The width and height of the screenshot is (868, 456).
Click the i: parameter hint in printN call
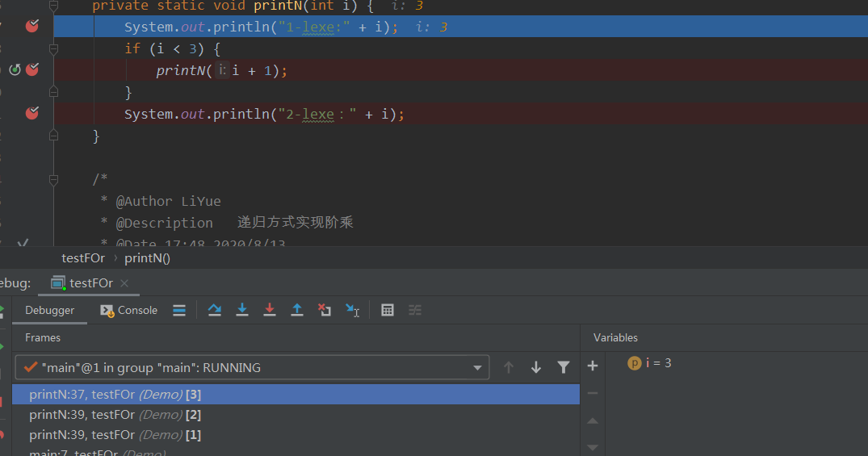pos(222,70)
